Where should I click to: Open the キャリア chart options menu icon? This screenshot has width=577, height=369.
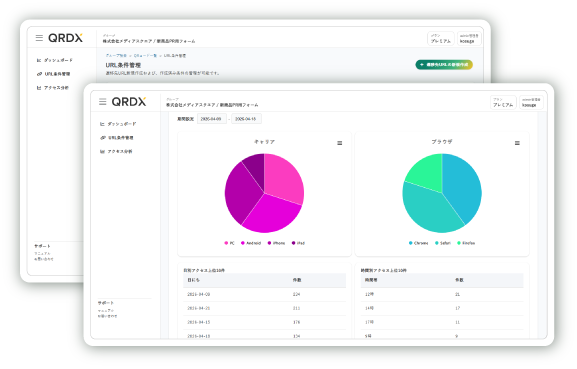tap(340, 143)
